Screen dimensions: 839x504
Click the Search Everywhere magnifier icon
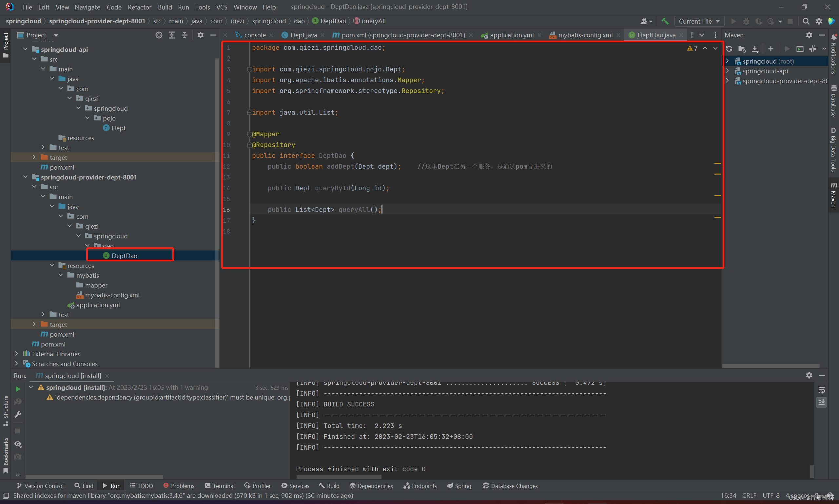pos(806,21)
